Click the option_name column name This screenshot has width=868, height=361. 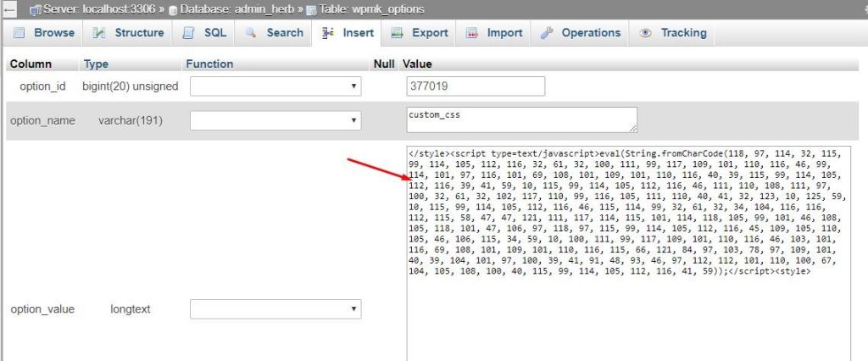tap(42, 120)
